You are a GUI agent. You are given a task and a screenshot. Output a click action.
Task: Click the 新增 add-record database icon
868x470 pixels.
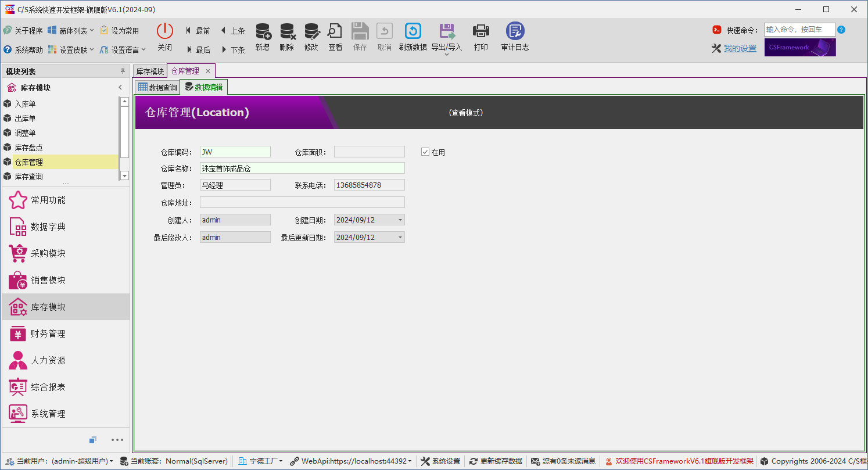click(x=263, y=31)
